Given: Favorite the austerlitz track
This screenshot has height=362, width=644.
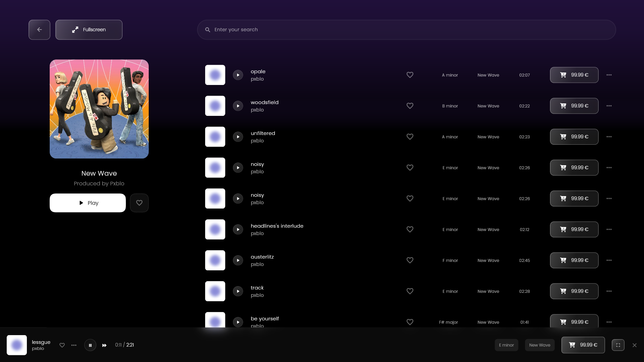Looking at the screenshot, I should coord(410,260).
